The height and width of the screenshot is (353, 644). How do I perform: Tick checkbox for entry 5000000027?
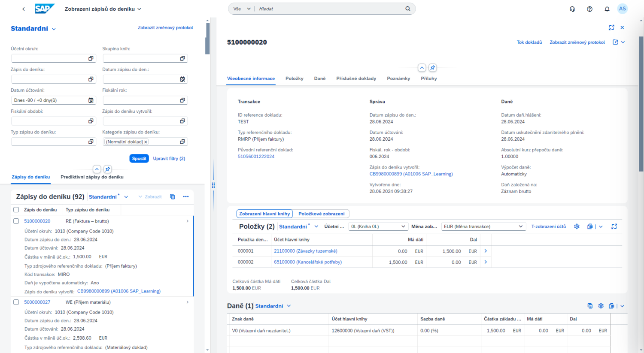click(x=16, y=302)
